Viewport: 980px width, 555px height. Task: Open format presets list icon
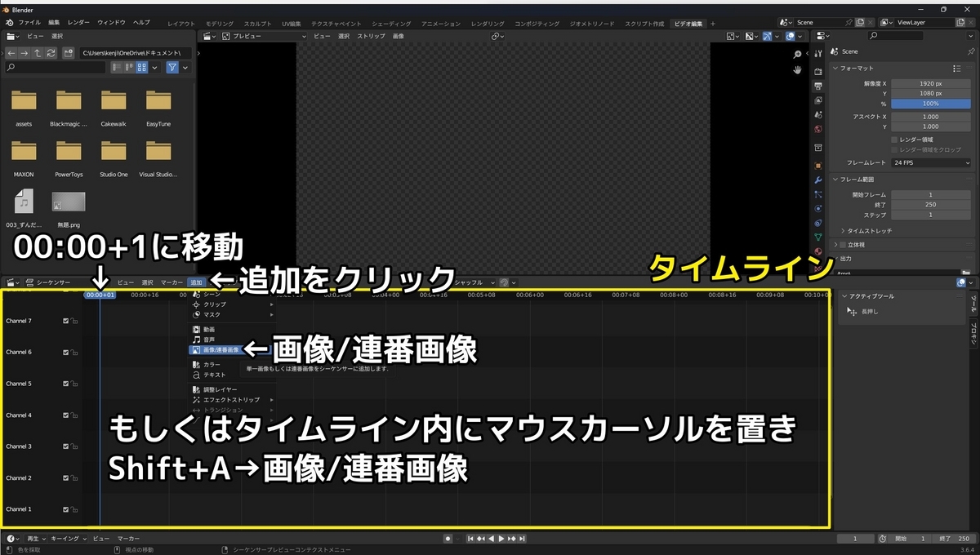pyautogui.click(x=957, y=69)
